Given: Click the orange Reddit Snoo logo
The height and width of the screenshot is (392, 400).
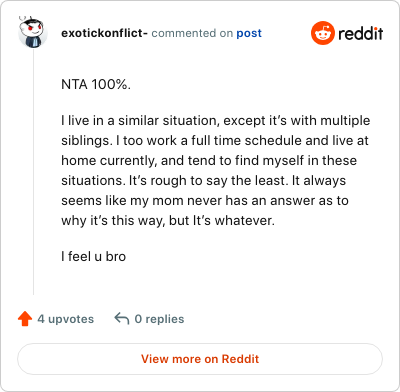Looking at the screenshot, I should pyautogui.click(x=322, y=33).
